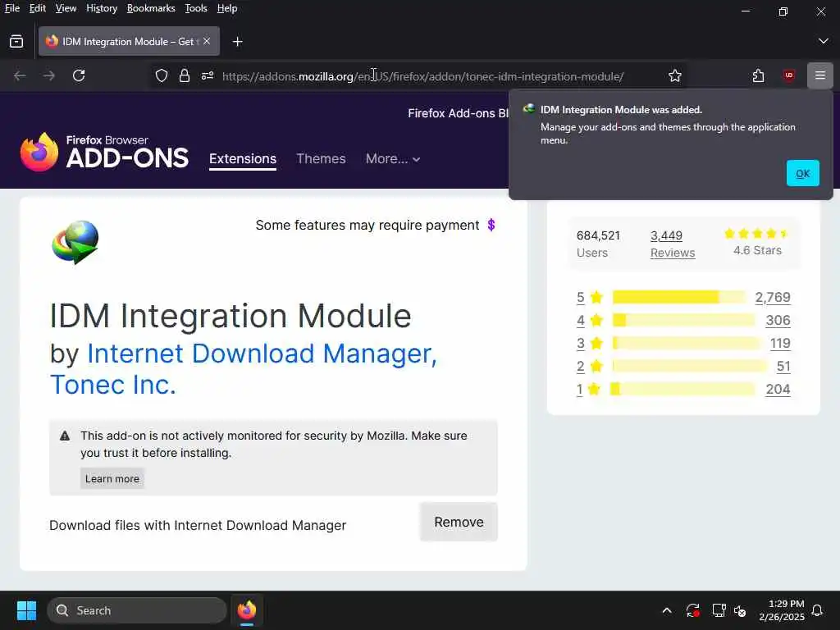Click the sync status tray icon

point(692,610)
